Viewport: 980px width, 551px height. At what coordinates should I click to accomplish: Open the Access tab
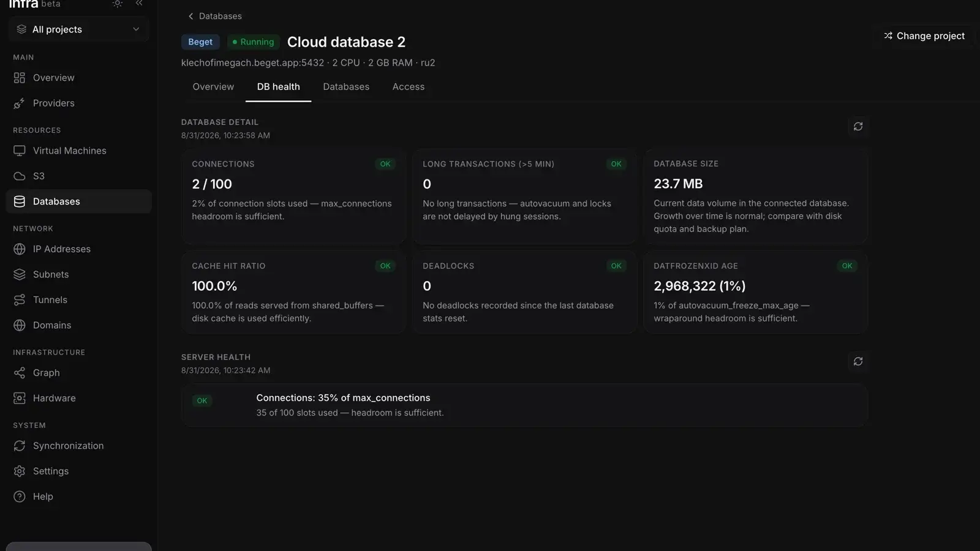point(409,87)
